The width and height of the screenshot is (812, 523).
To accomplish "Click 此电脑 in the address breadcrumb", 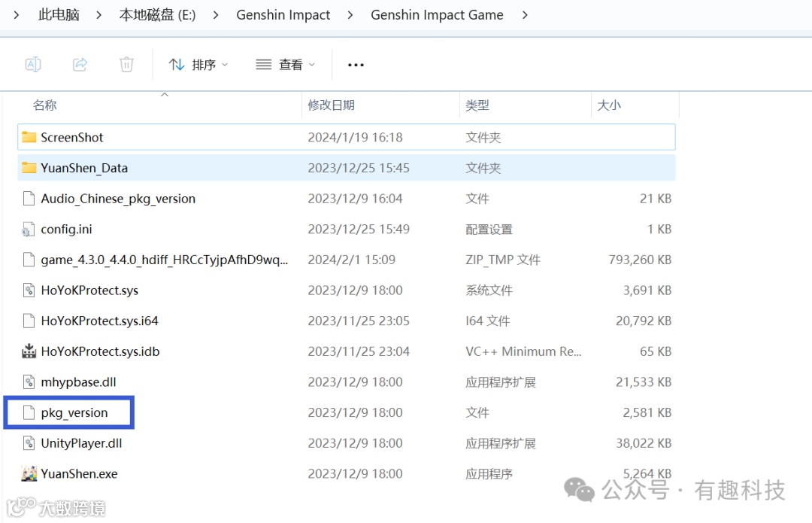I will [x=59, y=15].
